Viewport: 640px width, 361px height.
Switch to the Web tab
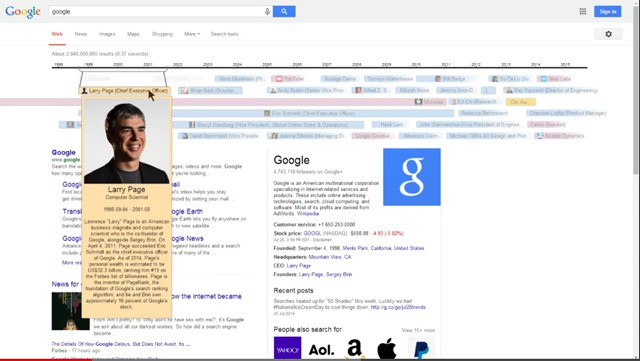click(57, 34)
